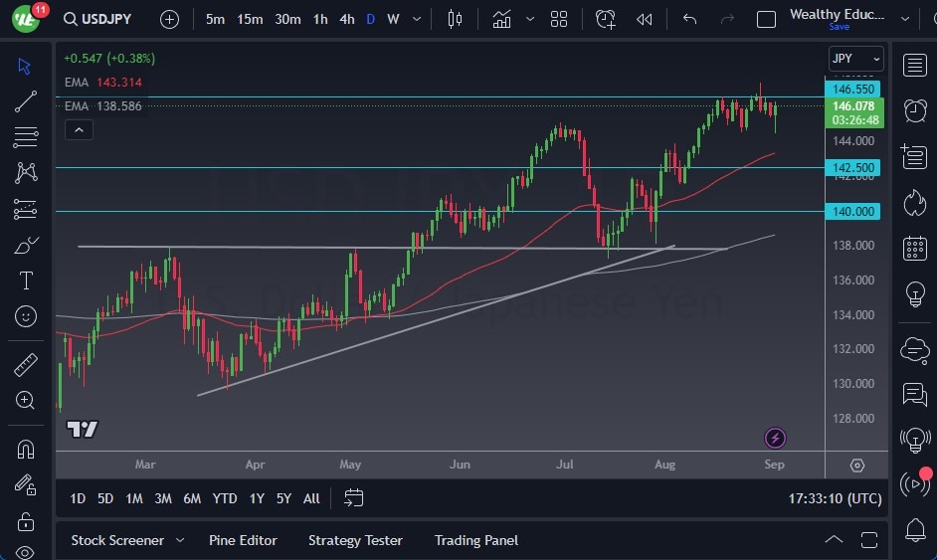Open the economic Calendar panel

click(x=914, y=249)
